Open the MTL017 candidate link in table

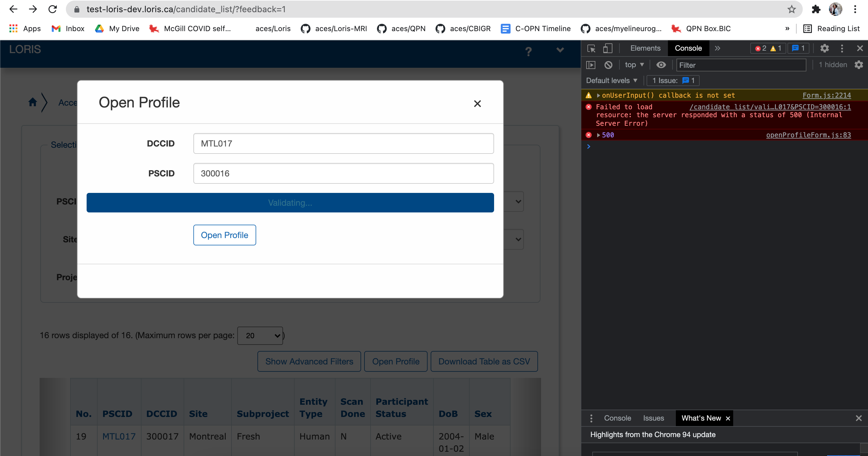click(119, 436)
